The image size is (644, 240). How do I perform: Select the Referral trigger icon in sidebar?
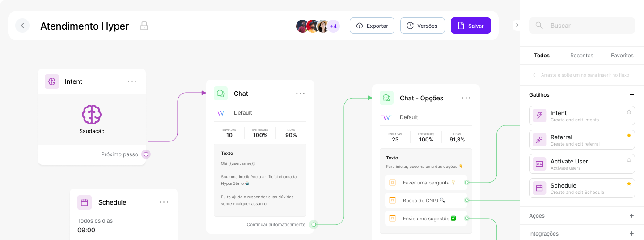[539, 140]
